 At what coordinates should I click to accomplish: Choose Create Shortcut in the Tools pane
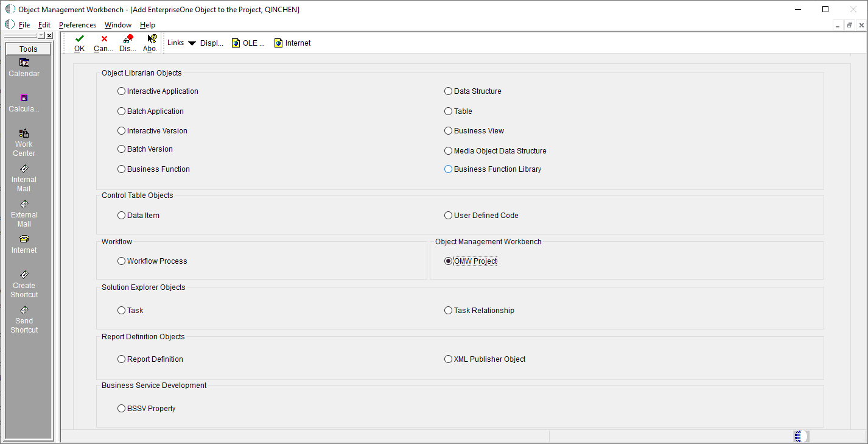[24, 284]
